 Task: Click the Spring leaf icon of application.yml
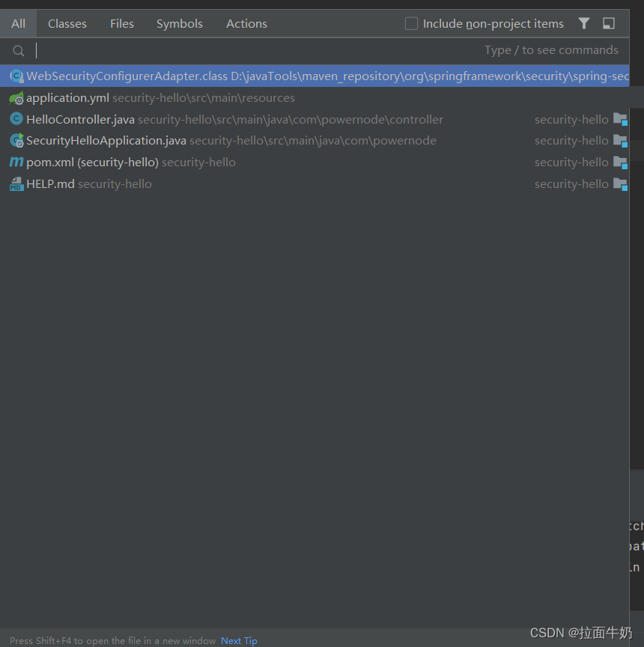(x=16, y=98)
